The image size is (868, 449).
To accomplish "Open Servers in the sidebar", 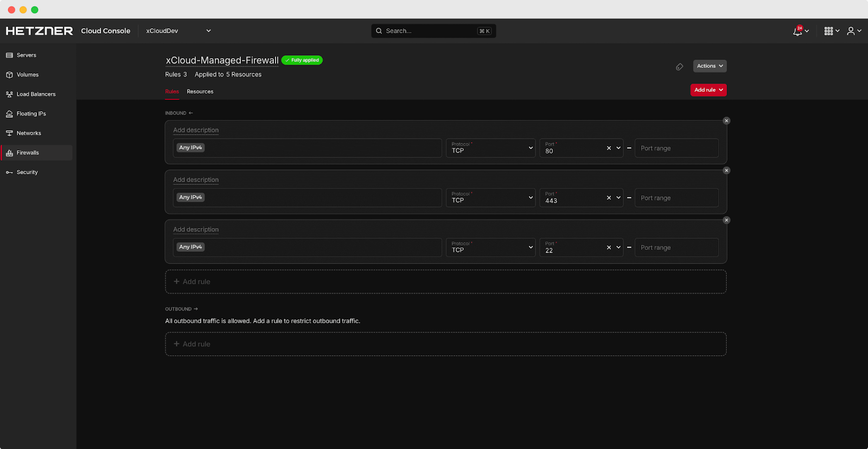I will point(36,55).
